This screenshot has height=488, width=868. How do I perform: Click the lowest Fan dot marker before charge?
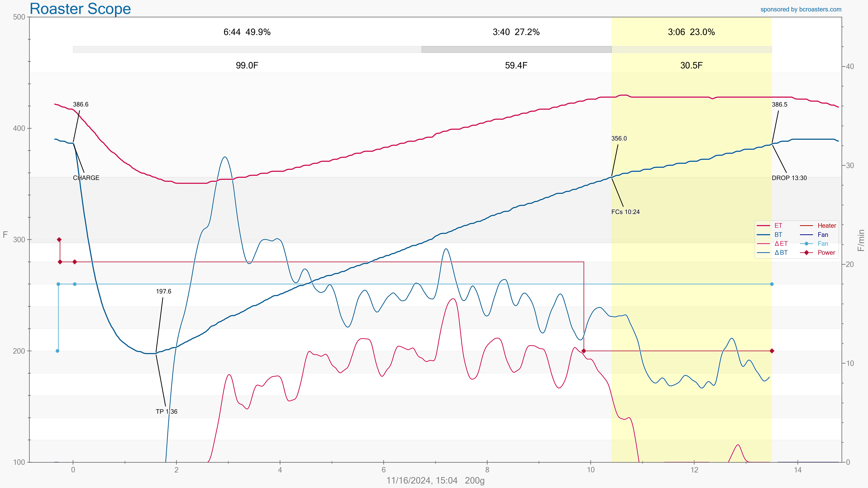click(57, 351)
